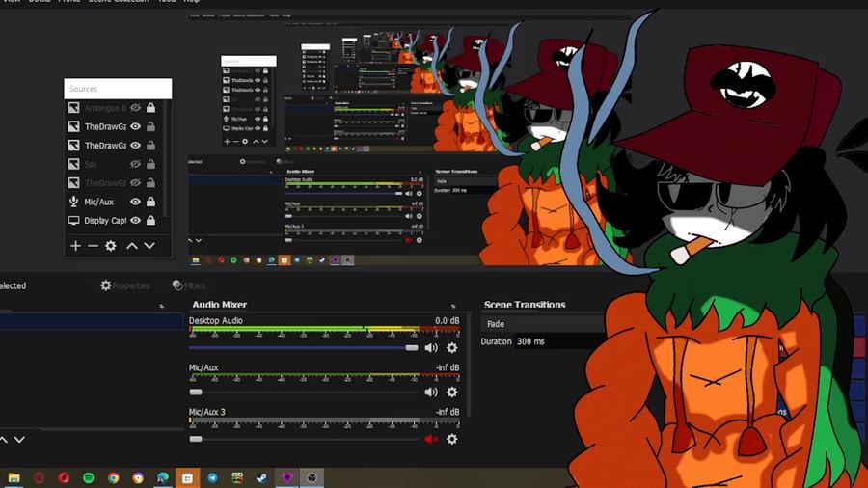Unlock the Mic/Aux source
This screenshot has height=488, width=868.
tap(150, 202)
